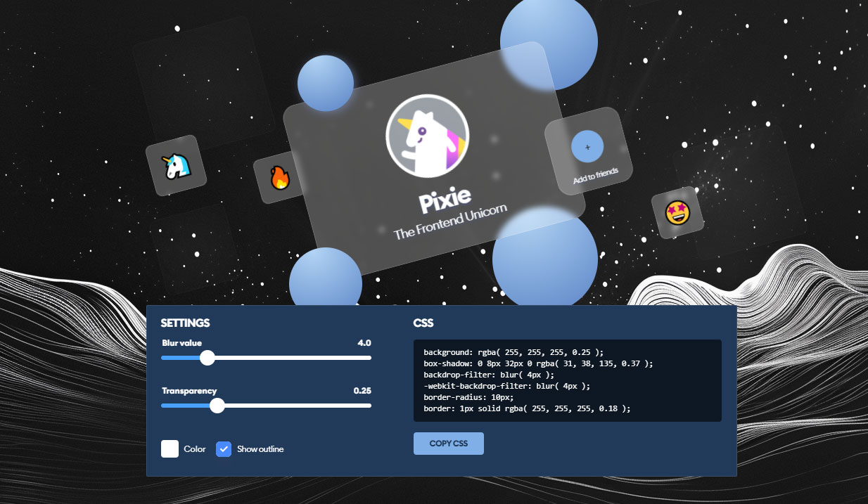Screen dimensions: 868x504
Task: Click the Transparency 0.25 readout
Action: click(x=362, y=391)
